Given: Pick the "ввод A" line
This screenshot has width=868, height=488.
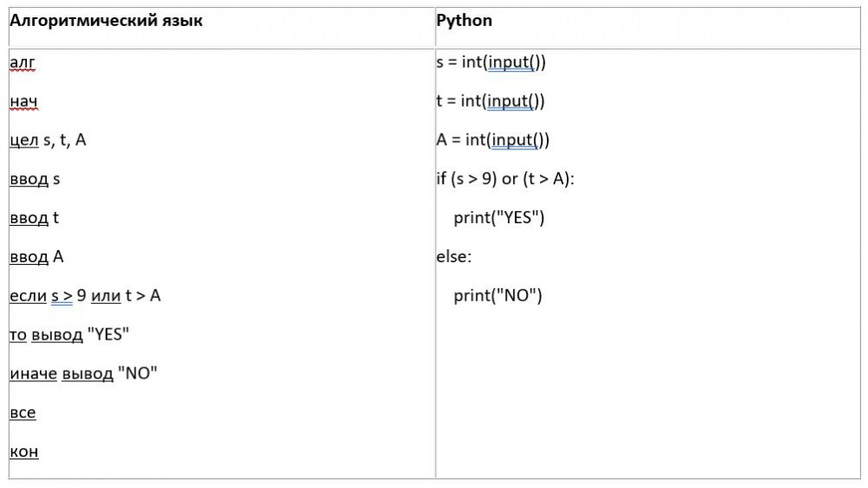Looking at the screenshot, I should pyautogui.click(x=36, y=257).
